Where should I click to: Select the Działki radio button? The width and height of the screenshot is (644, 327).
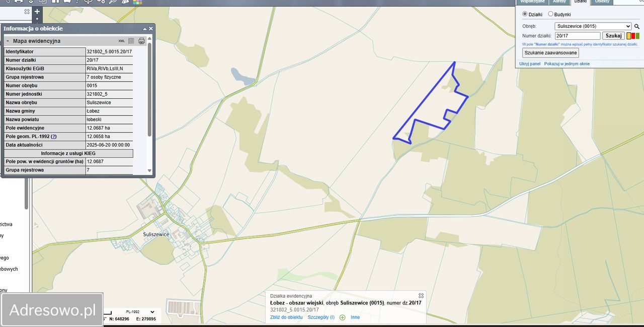(x=525, y=14)
